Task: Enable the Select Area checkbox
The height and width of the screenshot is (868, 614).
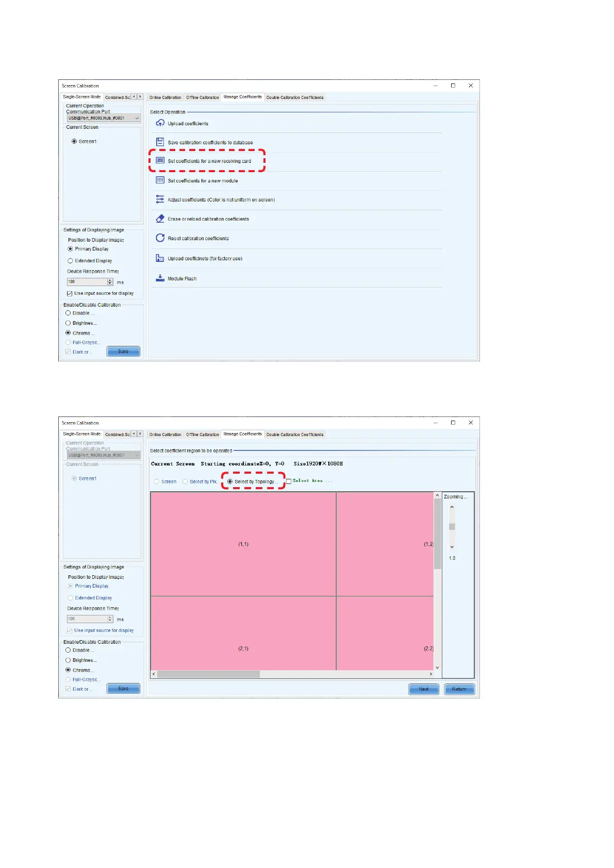Action: 289,481
